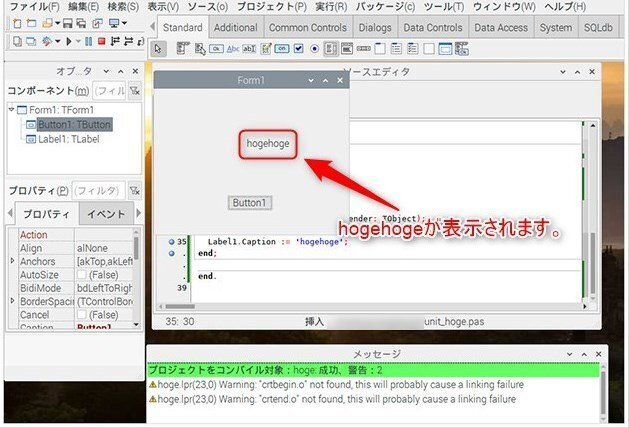The height and width of the screenshot is (428, 629).
Task: Expand the BorderSpacing property row
Action: [12, 300]
